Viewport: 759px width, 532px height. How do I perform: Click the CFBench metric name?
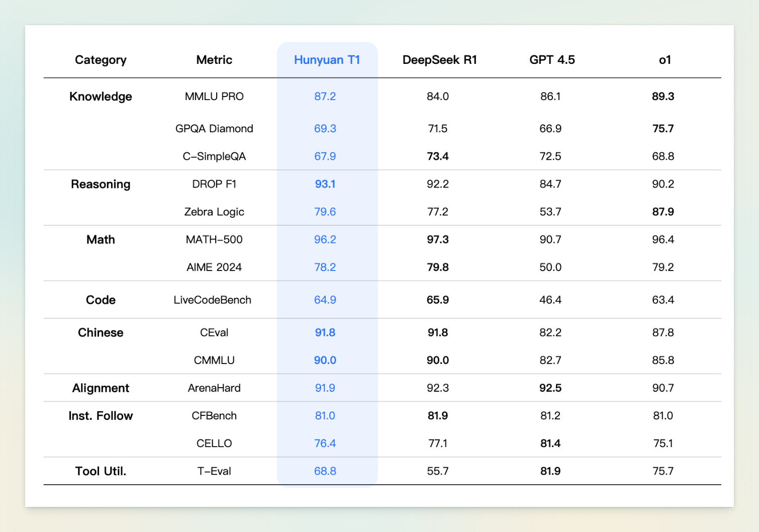tap(214, 415)
